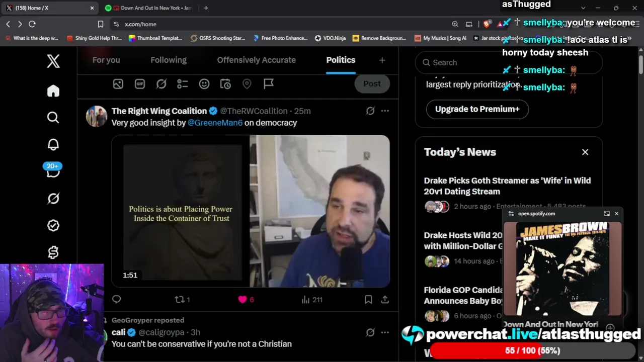The image size is (644, 362).
Task: View analytics of the 211-view post
Action: coord(312,300)
